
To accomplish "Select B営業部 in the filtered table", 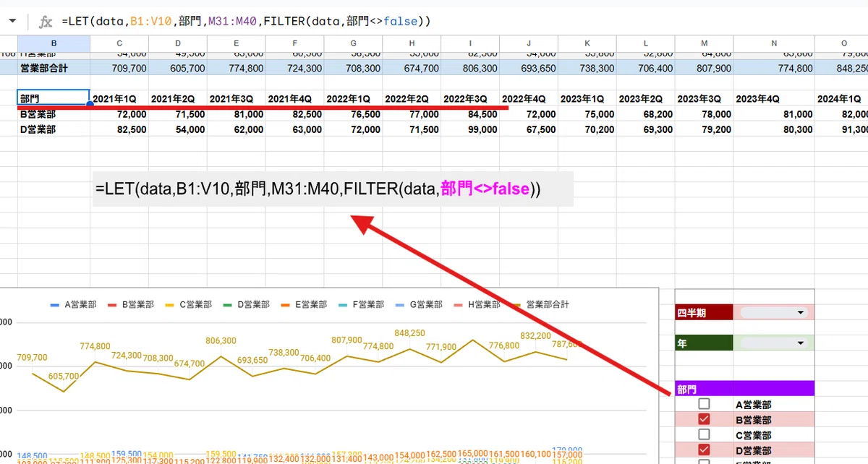I will tap(54, 114).
